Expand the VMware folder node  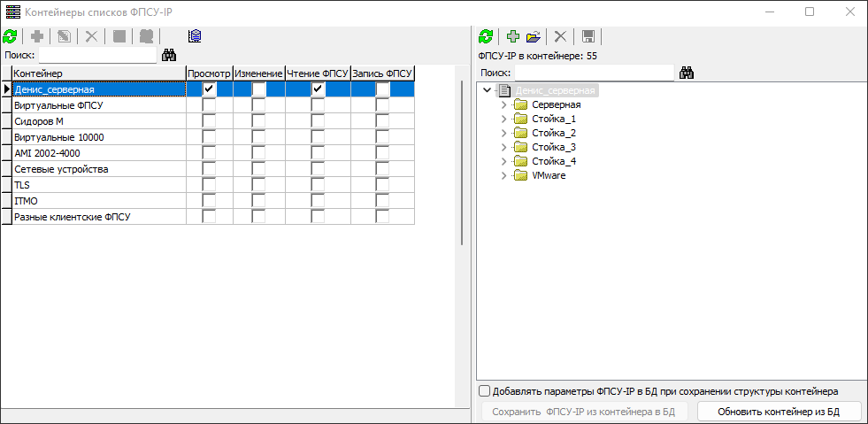tap(504, 175)
